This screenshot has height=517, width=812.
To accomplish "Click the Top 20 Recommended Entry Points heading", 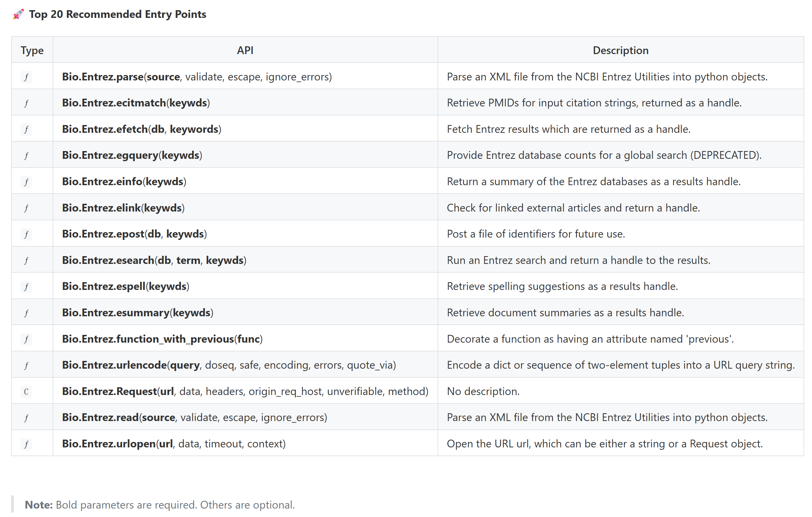I will [x=117, y=14].
